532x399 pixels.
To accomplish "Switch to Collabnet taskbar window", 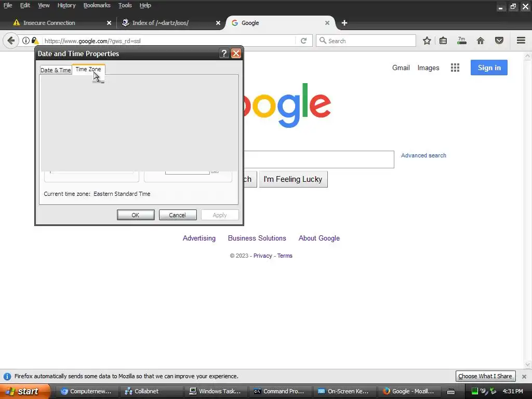I will (x=151, y=391).
